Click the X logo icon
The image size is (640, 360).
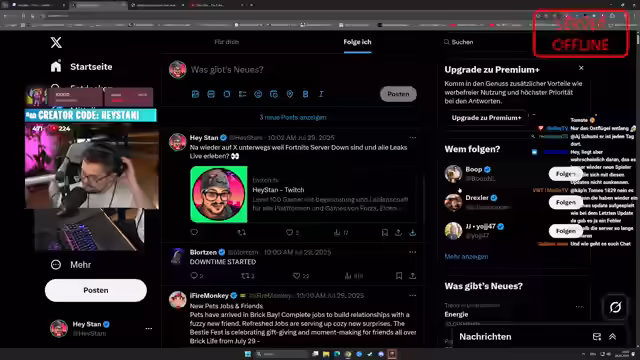pyautogui.click(x=56, y=42)
